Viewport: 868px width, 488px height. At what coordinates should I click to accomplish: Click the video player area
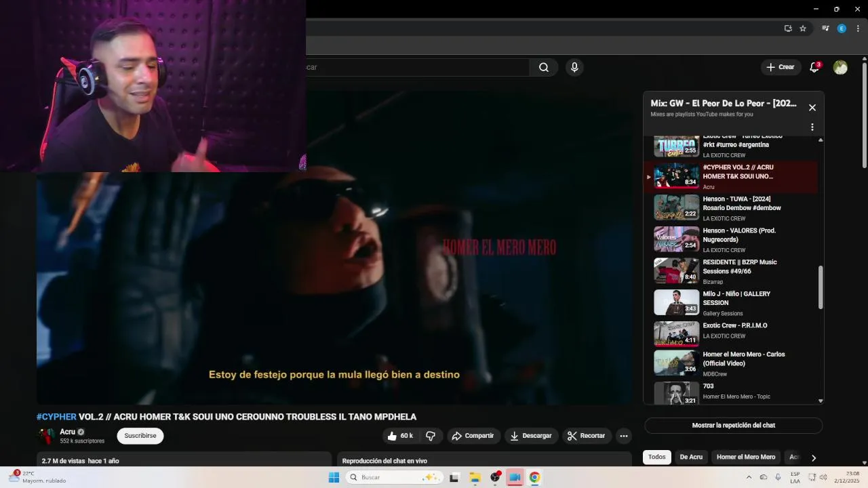coord(334,248)
